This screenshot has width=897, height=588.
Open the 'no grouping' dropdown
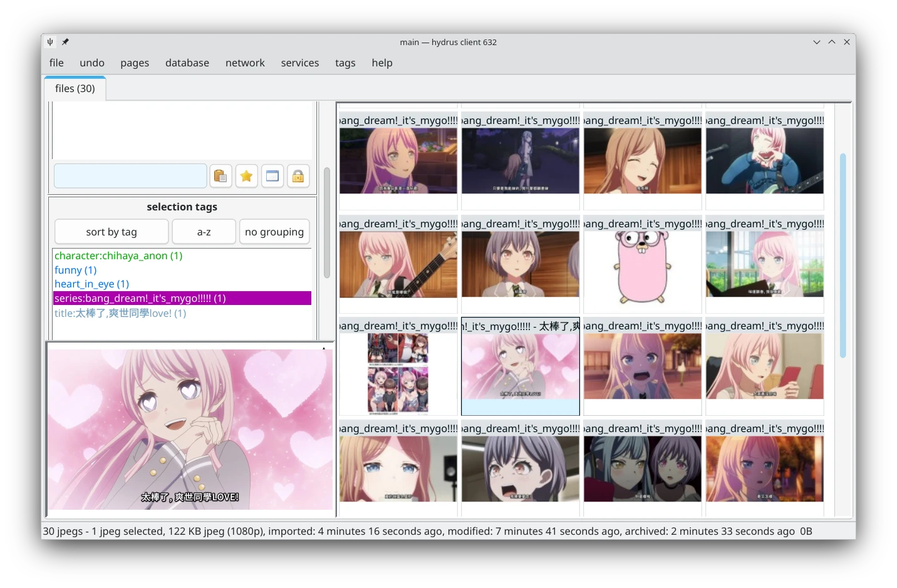[274, 231]
